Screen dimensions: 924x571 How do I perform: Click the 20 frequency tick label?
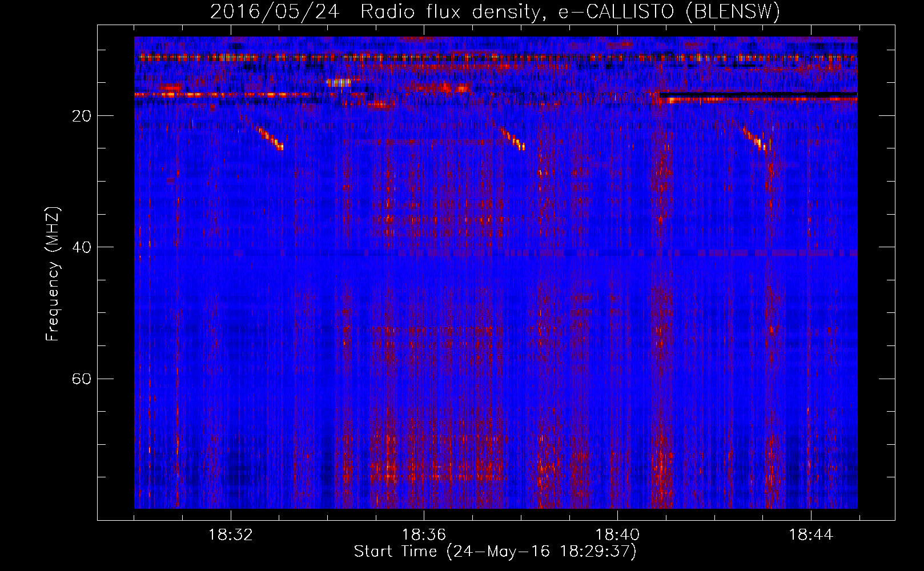click(x=82, y=116)
